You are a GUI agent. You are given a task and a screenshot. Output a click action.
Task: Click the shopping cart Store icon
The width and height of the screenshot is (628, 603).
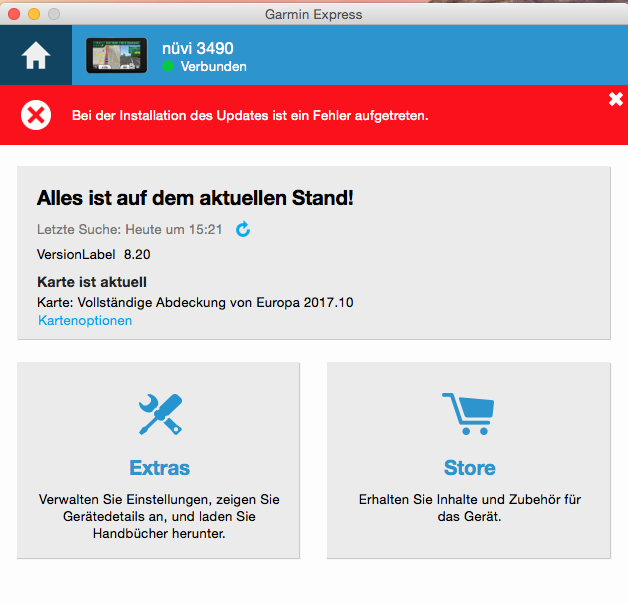pos(468,413)
